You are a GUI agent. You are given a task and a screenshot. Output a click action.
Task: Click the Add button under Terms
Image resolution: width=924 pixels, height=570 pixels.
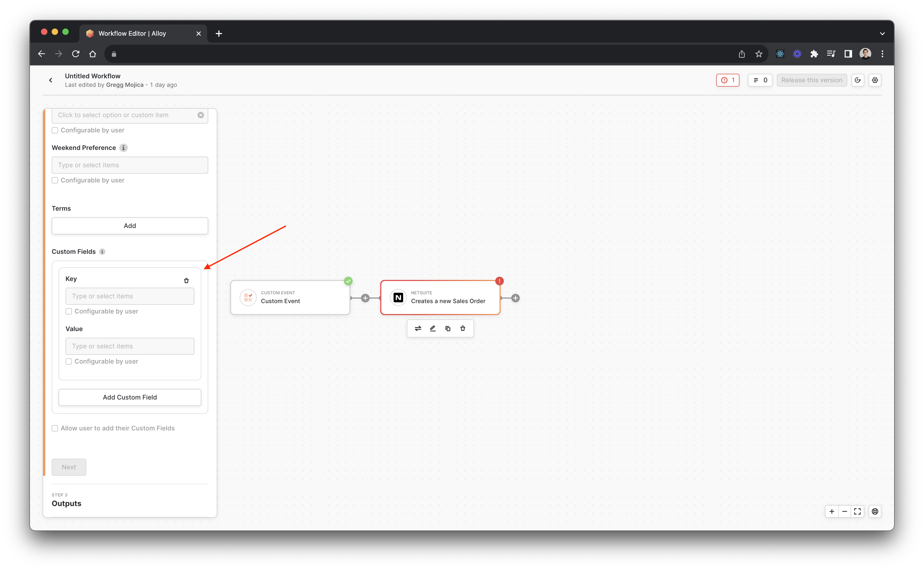click(x=130, y=226)
